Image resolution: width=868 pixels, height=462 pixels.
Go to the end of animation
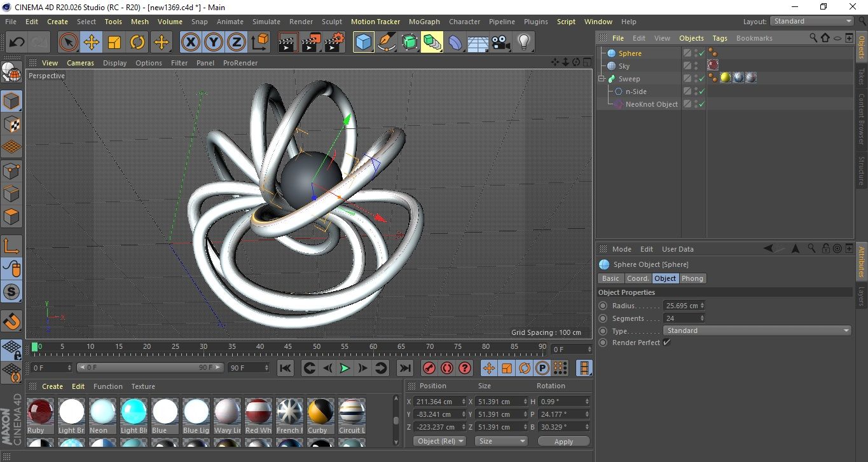point(404,368)
